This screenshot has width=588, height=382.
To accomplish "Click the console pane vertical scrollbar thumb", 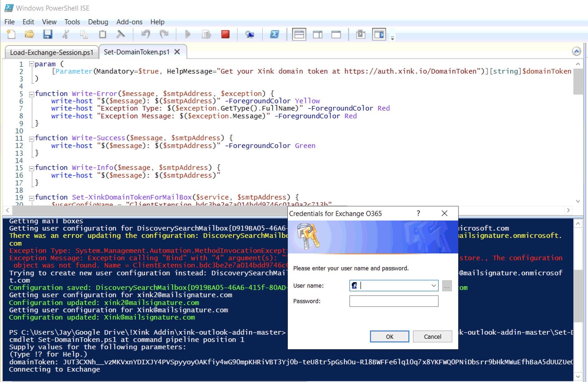I will pyautogui.click(x=578, y=296).
